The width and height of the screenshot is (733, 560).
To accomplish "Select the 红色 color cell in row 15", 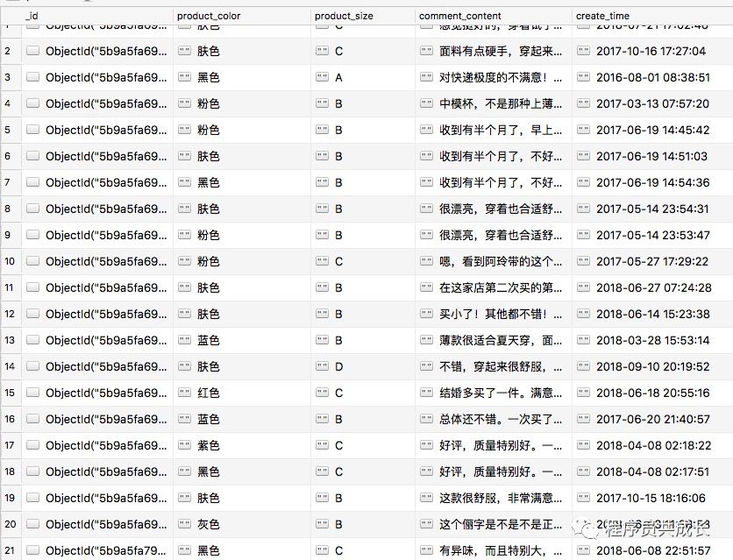I will pos(242,393).
